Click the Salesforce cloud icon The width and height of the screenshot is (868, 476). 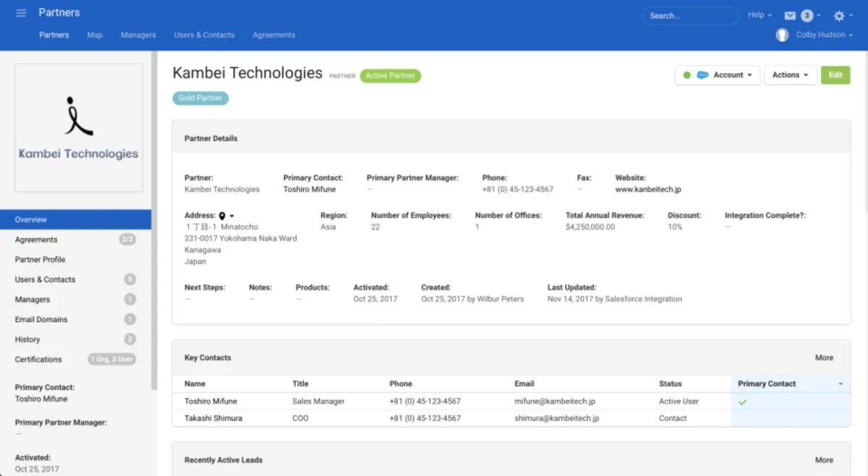coord(702,75)
